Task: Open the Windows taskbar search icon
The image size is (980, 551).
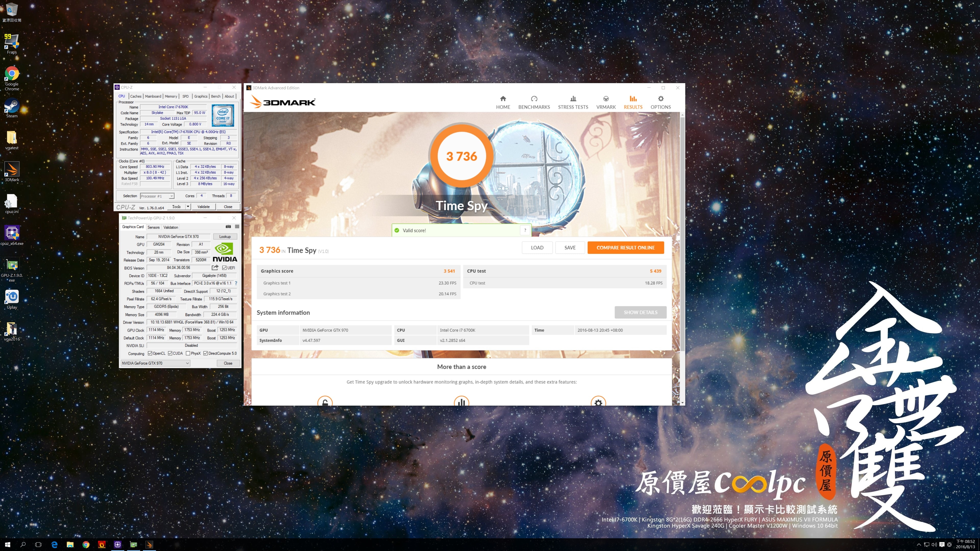Action: pyautogui.click(x=23, y=545)
